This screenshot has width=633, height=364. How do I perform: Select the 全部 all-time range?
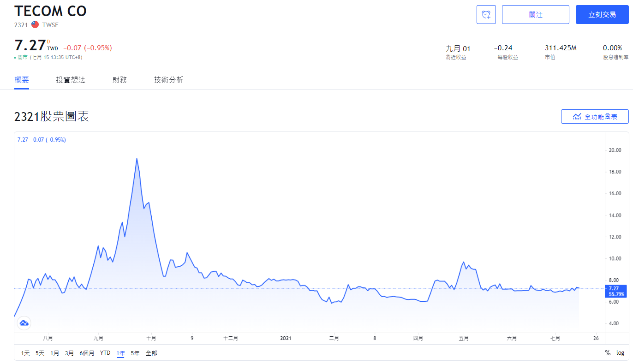151,353
